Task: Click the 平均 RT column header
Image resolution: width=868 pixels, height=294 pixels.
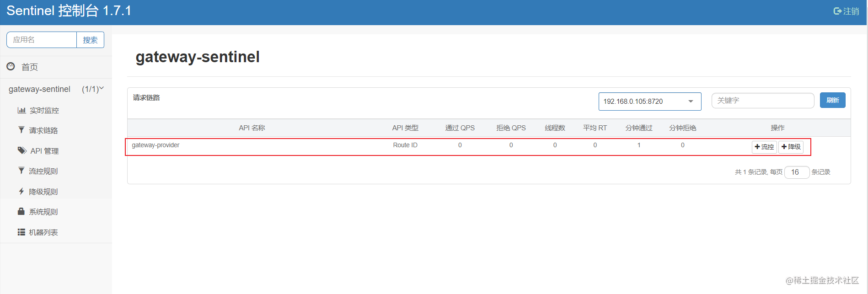Action: [595, 128]
